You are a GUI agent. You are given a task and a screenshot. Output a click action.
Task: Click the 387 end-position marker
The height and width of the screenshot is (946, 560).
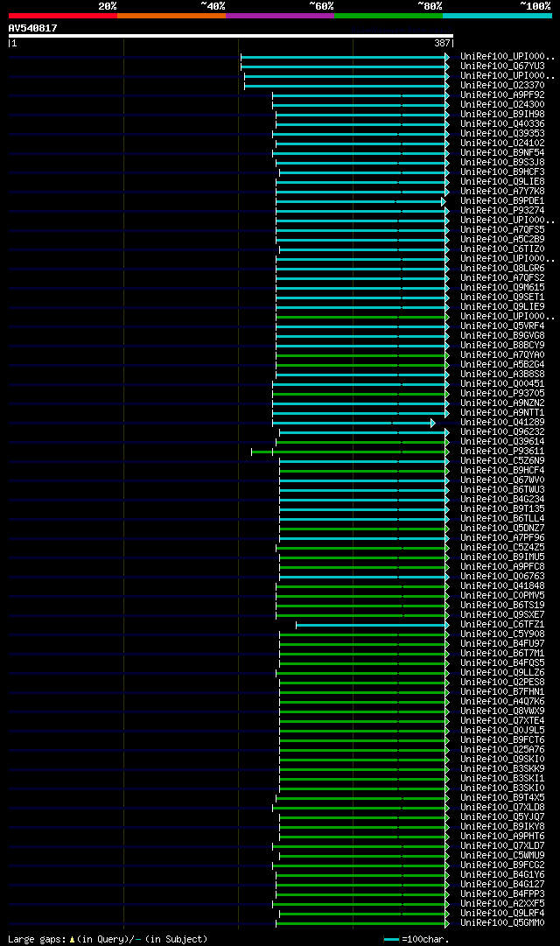coord(443,44)
